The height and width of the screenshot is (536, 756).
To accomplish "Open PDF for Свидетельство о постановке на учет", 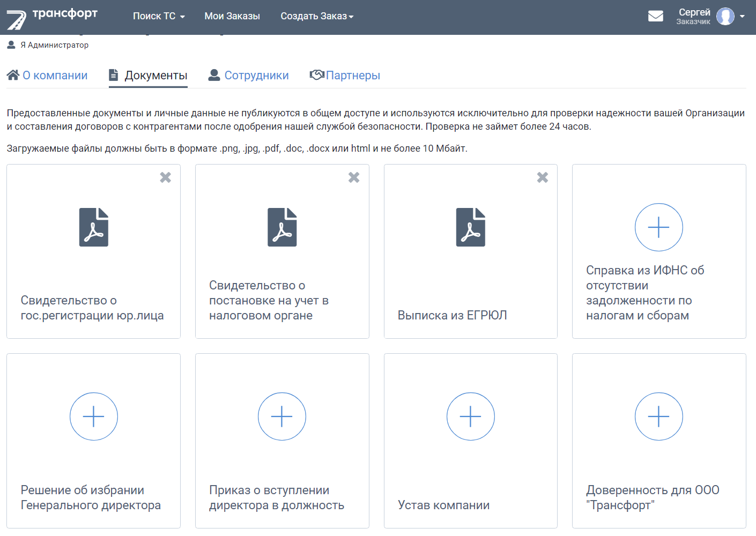I will click(x=282, y=227).
